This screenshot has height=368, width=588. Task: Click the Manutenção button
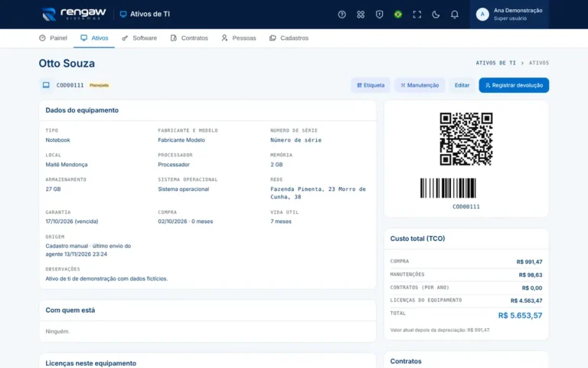point(420,85)
